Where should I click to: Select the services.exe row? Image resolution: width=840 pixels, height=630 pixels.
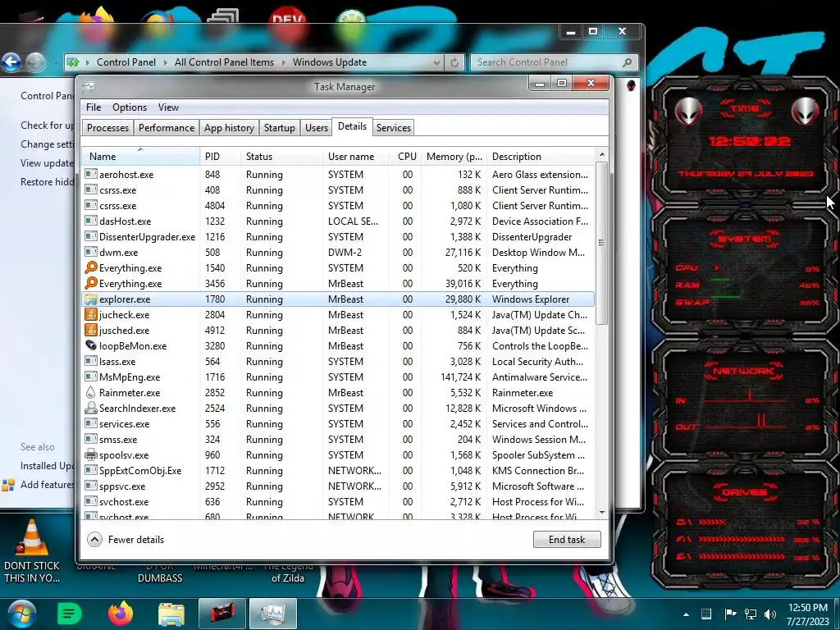point(338,423)
